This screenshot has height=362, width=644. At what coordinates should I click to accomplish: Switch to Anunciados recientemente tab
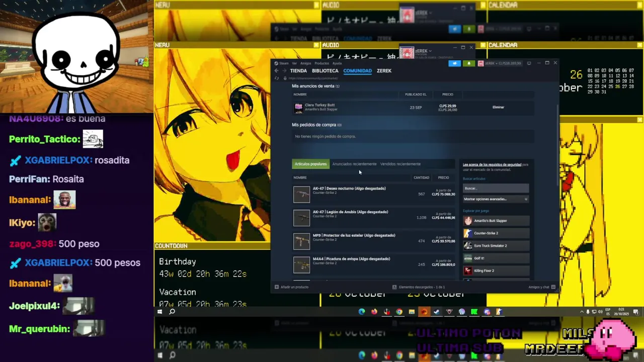point(354,164)
